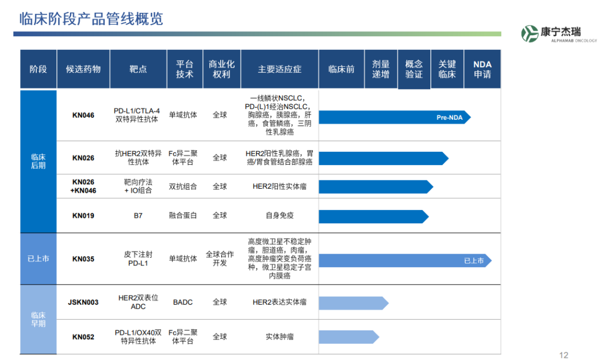605x364 pixels.
Task: Click the 已上市 progress arrow for KN035
Action: 405,260
